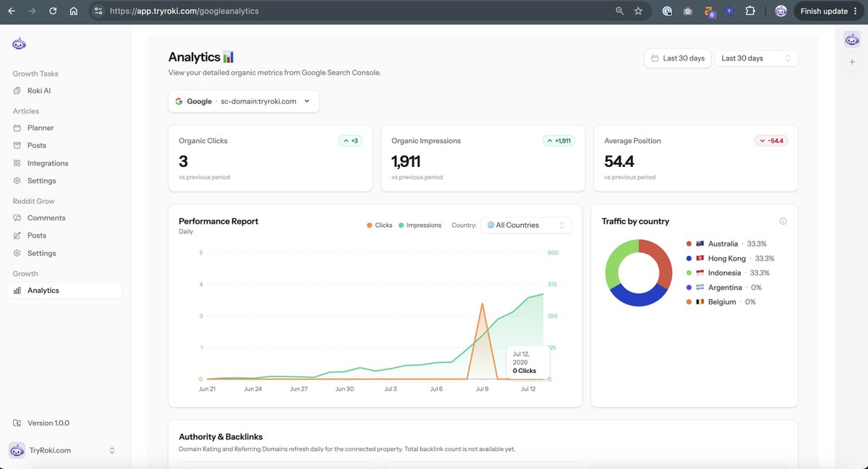Click the Integrations grid icon
This screenshot has width=868, height=469.
18,163
